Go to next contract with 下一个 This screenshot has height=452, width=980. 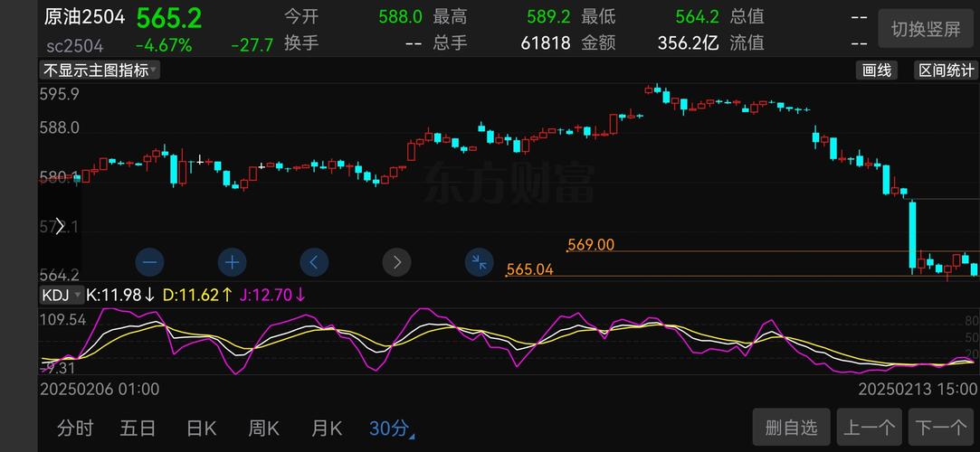pos(940,428)
